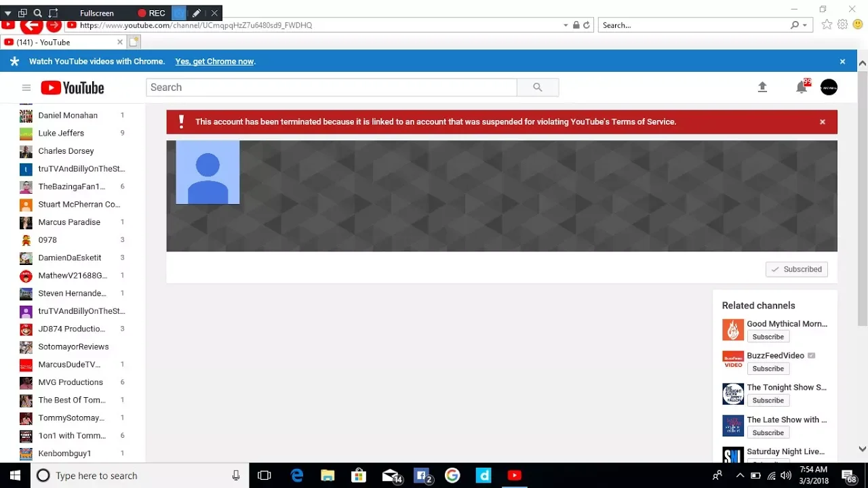This screenshot has height=488, width=868.
Task: Dismiss the red account terminated alert
Action: tap(823, 122)
